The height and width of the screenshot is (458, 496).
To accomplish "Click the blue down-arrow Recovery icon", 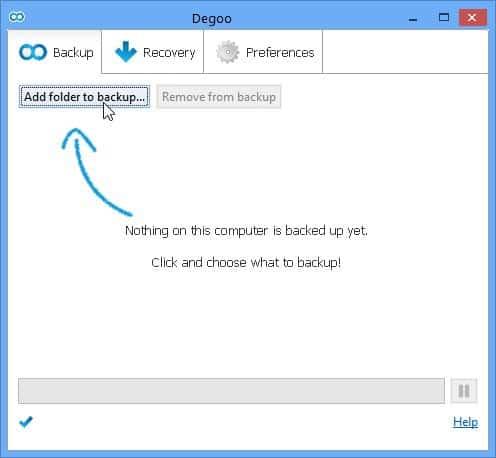I will click(125, 52).
